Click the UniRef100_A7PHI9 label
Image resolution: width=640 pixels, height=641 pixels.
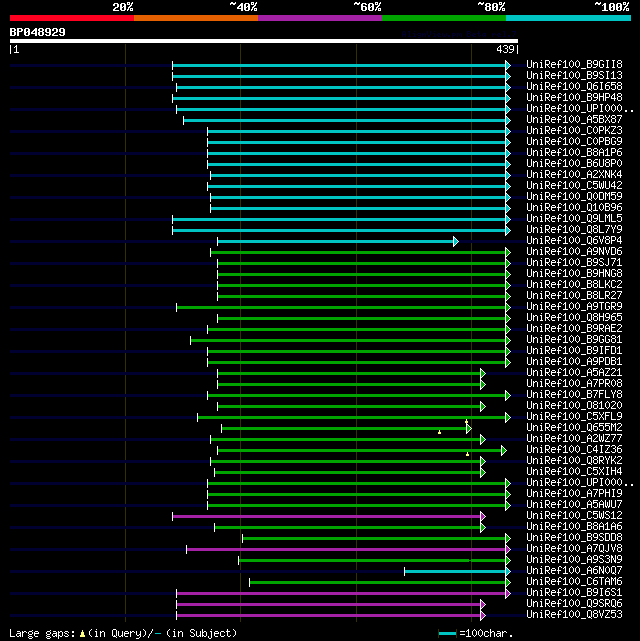point(574,494)
